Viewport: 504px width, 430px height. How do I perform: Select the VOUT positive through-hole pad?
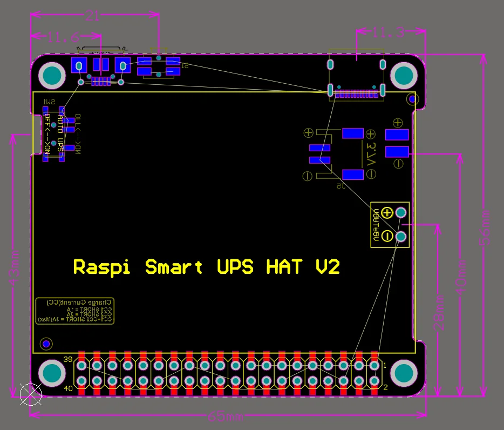click(400, 213)
